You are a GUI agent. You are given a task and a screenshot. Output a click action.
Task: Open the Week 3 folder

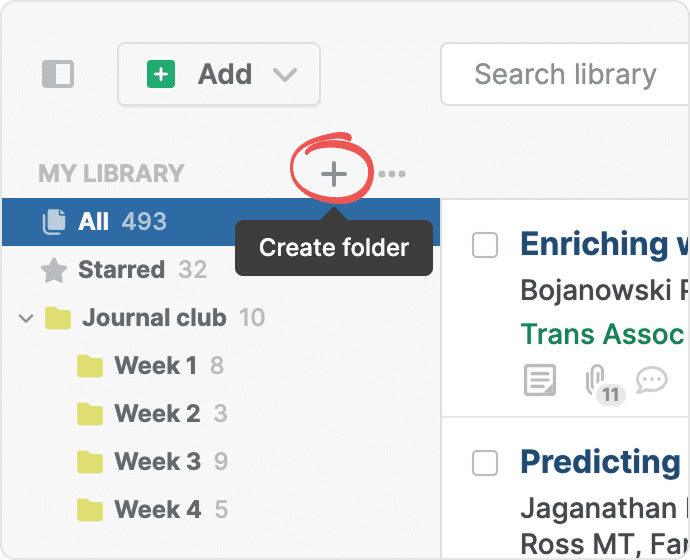pos(157,462)
